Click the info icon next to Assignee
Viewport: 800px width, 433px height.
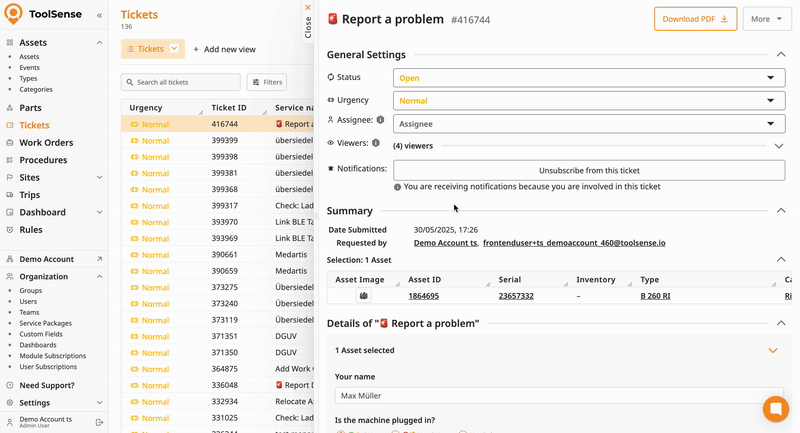coord(380,120)
